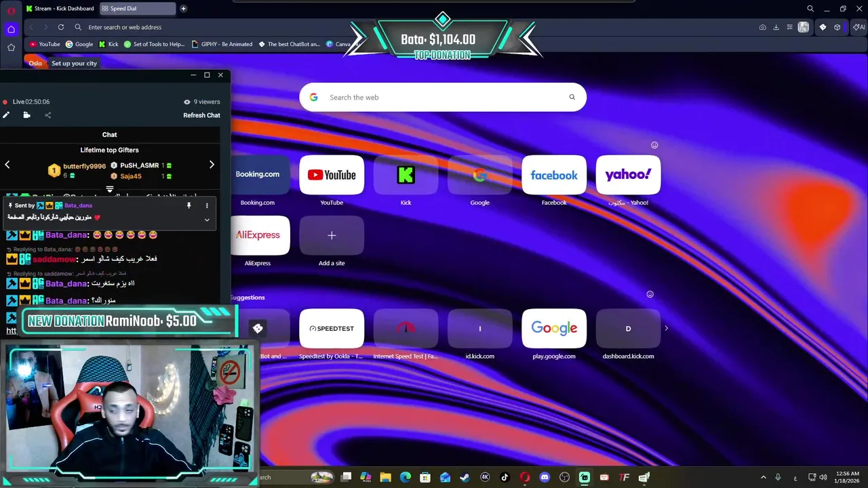Screen dimensions: 868x488
Task: Show previous gifters with the left arrow
Action: 7,165
